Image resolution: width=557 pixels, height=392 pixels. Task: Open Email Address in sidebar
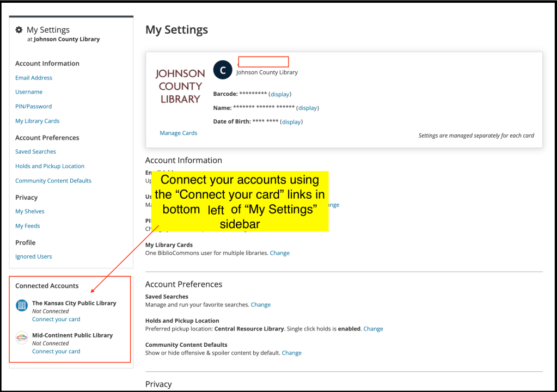(x=34, y=78)
